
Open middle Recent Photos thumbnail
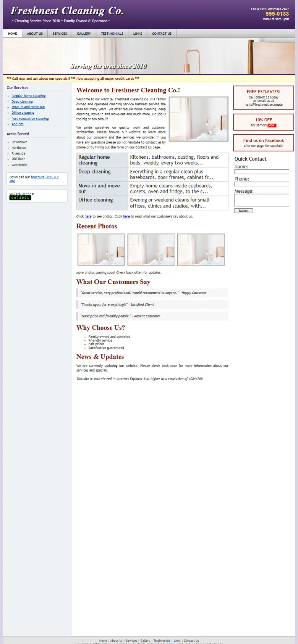point(151,250)
